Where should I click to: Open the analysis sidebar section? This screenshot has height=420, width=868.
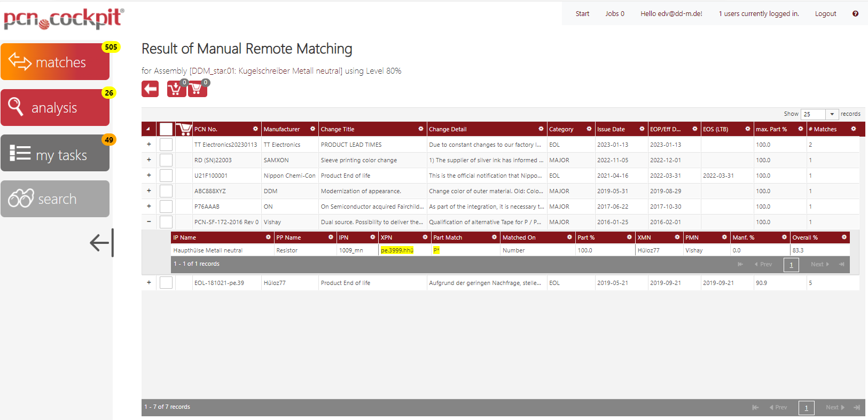point(55,108)
